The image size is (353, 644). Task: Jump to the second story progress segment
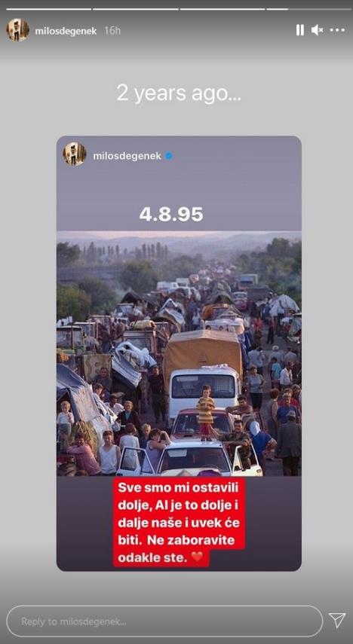(135, 8)
